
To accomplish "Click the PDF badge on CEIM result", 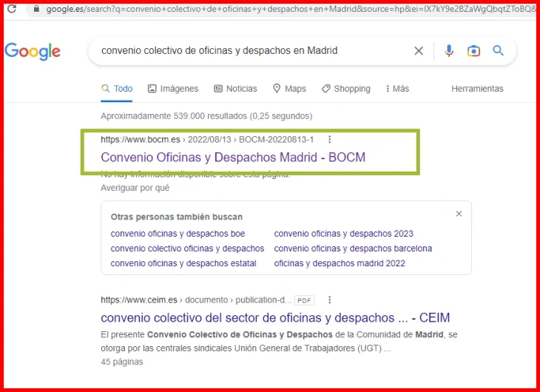I will (304, 300).
